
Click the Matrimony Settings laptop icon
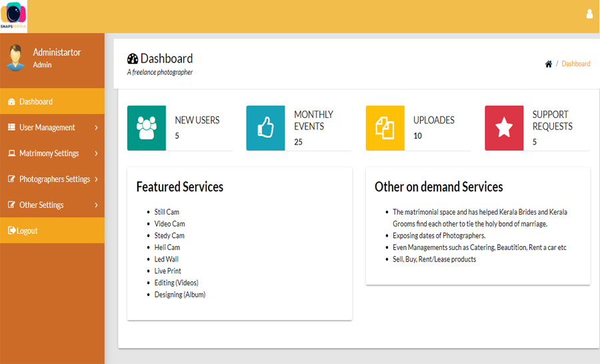click(x=11, y=153)
